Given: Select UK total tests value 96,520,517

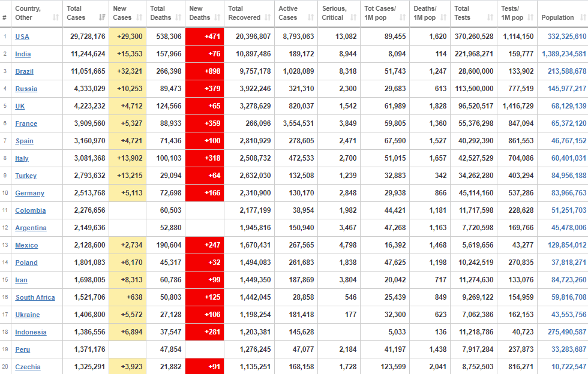Looking at the screenshot, I should tap(476, 106).
